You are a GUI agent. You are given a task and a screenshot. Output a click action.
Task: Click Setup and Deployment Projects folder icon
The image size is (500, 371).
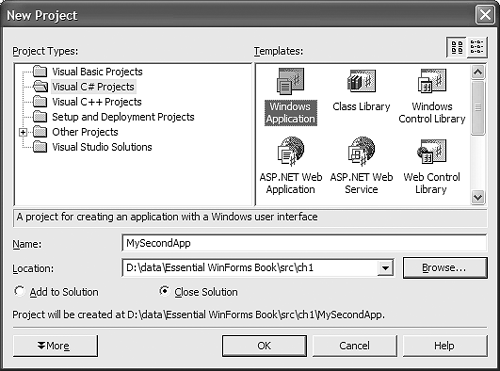40,116
